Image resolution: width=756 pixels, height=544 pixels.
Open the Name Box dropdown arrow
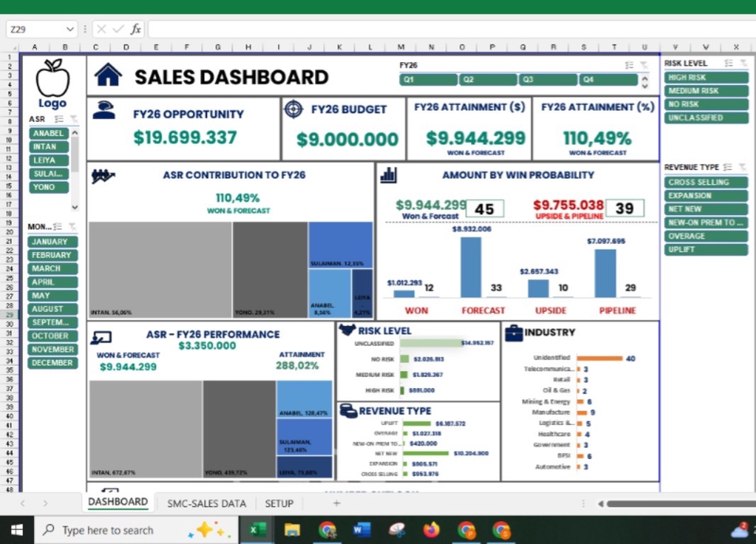pyautogui.click(x=70, y=29)
